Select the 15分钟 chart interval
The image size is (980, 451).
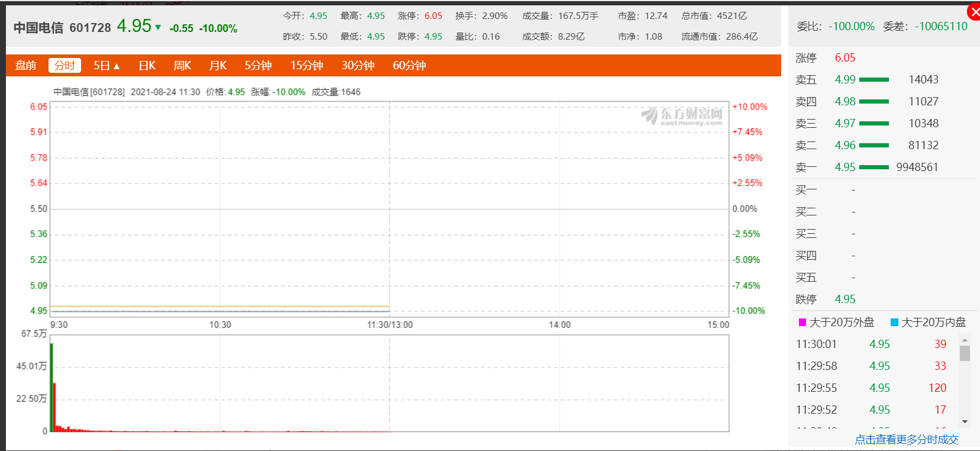click(x=307, y=65)
